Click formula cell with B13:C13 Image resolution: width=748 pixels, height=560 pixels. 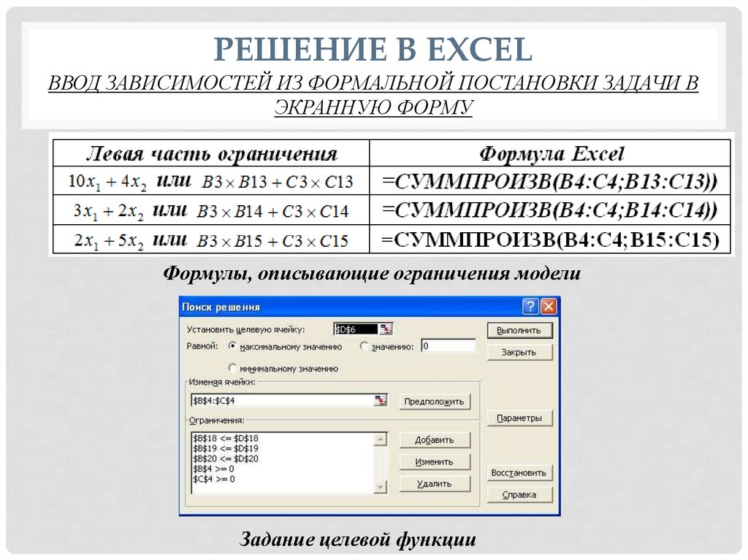pyautogui.click(x=549, y=181)
